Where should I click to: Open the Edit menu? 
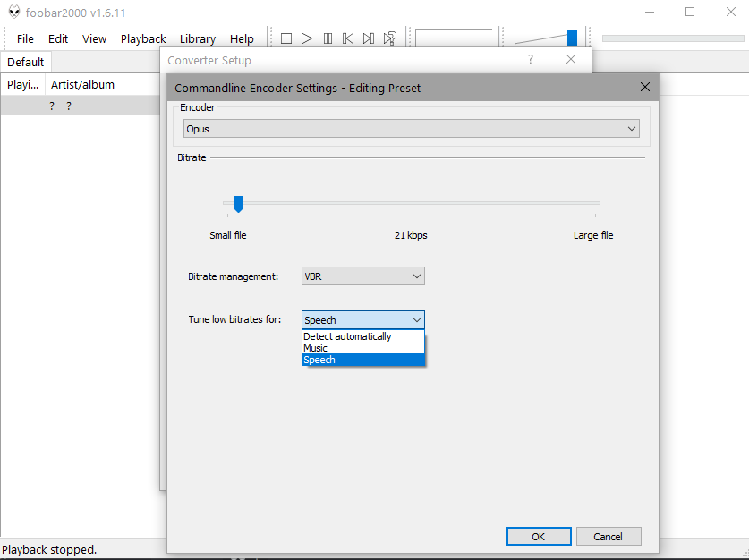58,38
